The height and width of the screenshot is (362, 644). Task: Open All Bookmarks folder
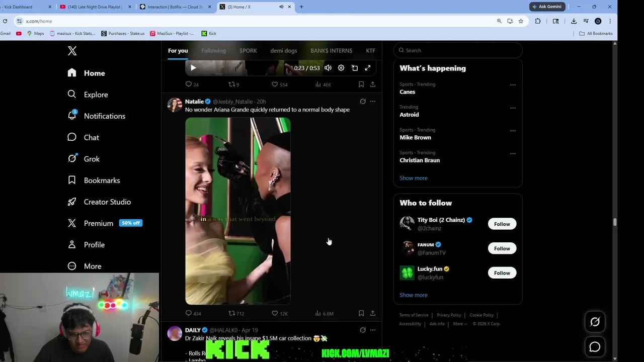click(x=596, y=34)
